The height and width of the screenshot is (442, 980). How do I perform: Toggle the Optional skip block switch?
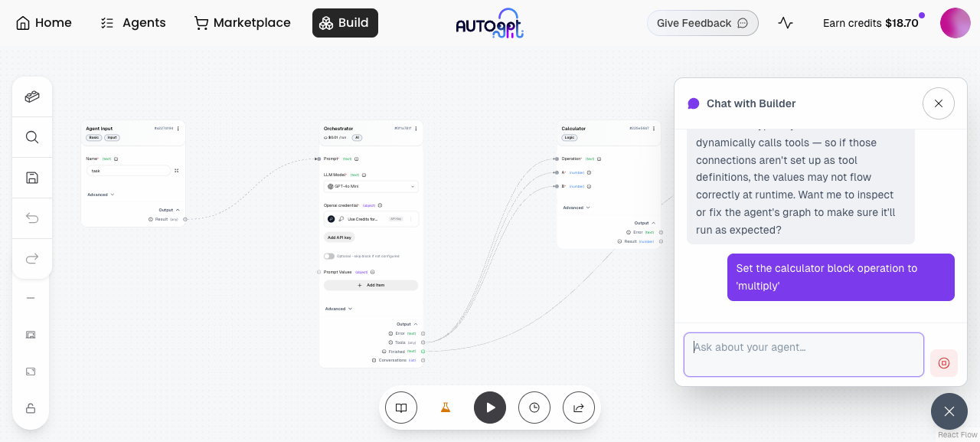329,256
